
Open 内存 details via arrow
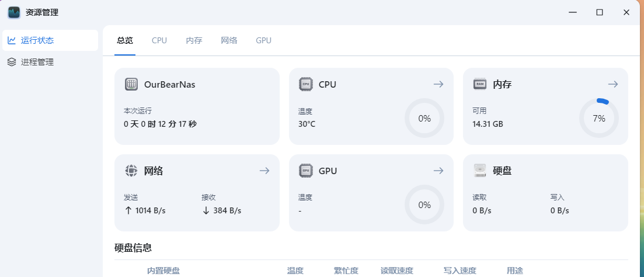tap(612, 84)
